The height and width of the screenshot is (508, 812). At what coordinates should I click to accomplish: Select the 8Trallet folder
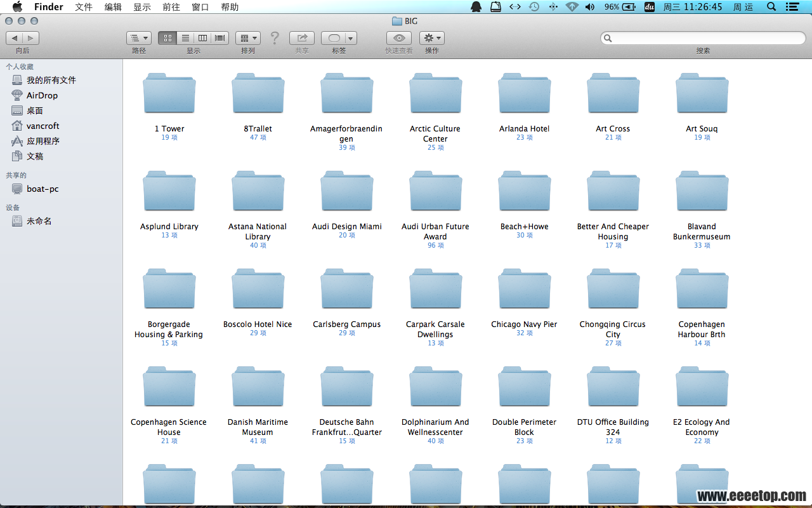pyautogui.click(x=258, y=93)
